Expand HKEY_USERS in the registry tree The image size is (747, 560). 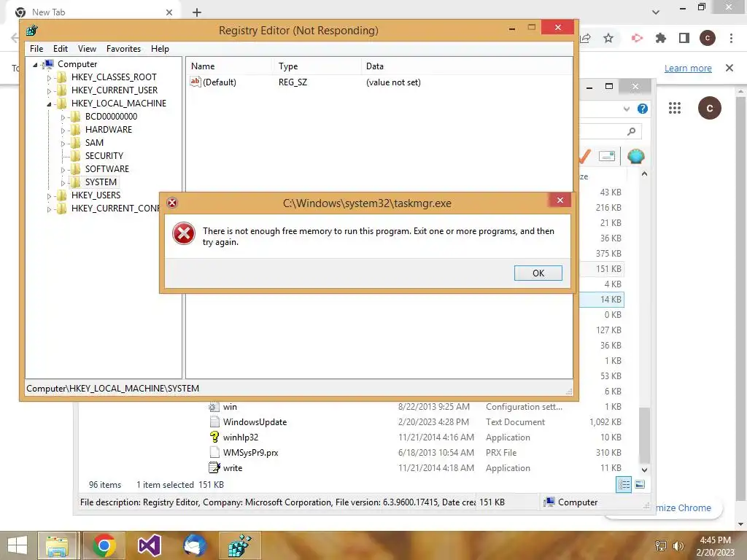click(x=49, y=195)
